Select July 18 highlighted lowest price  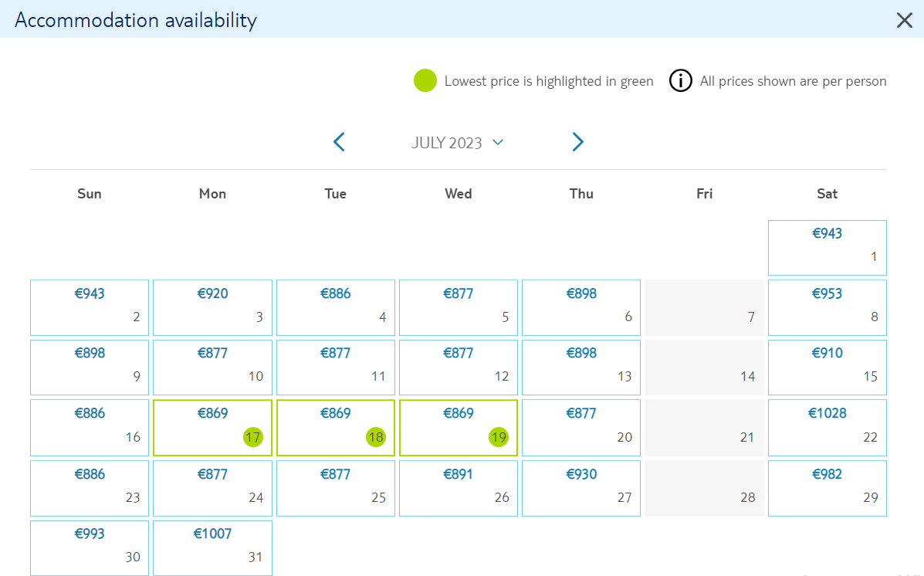(336, 428)
